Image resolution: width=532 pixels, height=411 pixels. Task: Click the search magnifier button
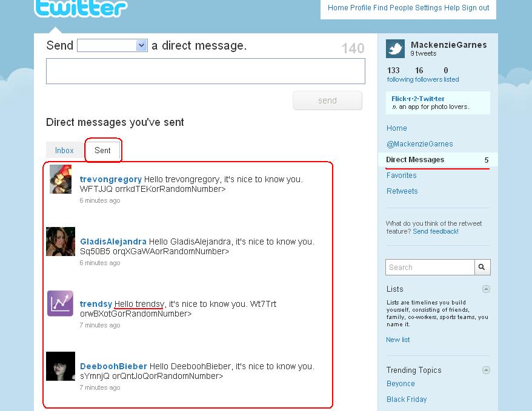click(482, 268)
